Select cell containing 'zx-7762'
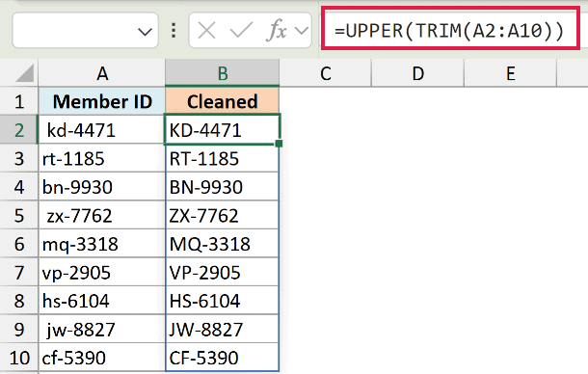The image size is (588, 374). [x=102, y=215]
